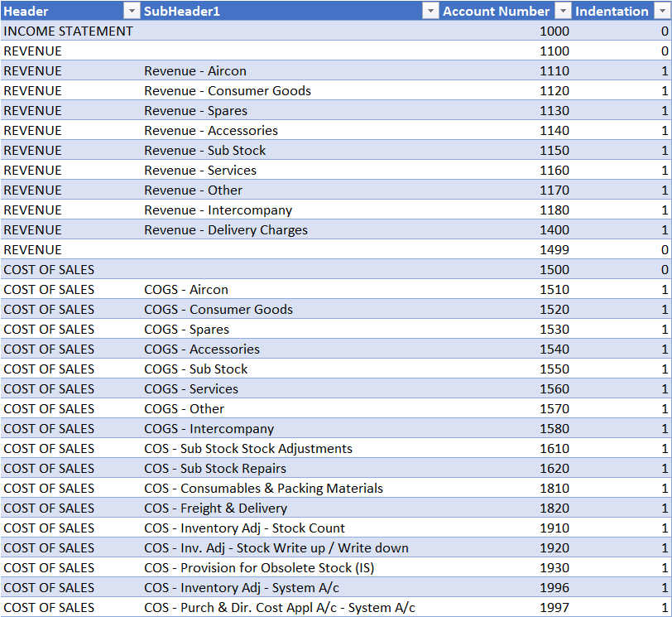This screenshot has height=617, width=672.
Task: Click account number 1570
Action: coord(554,409)
